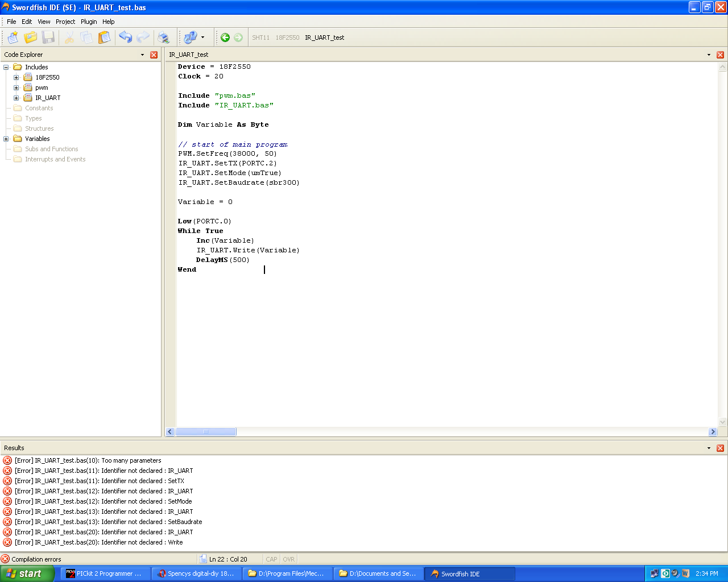Image resolution: width=728 pixels, height=582 pixels.
Task: Click the CAP caps lock status indicator
Action: click(x=272, y=559)
